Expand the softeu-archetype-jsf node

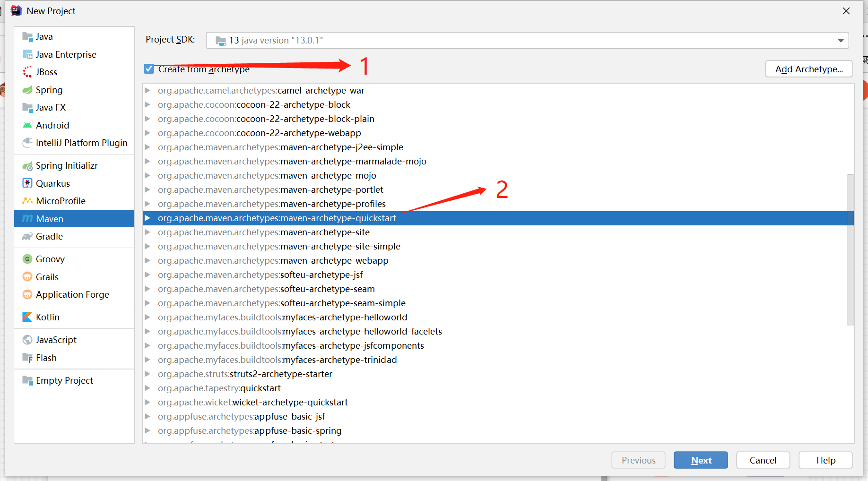[148, 275]
